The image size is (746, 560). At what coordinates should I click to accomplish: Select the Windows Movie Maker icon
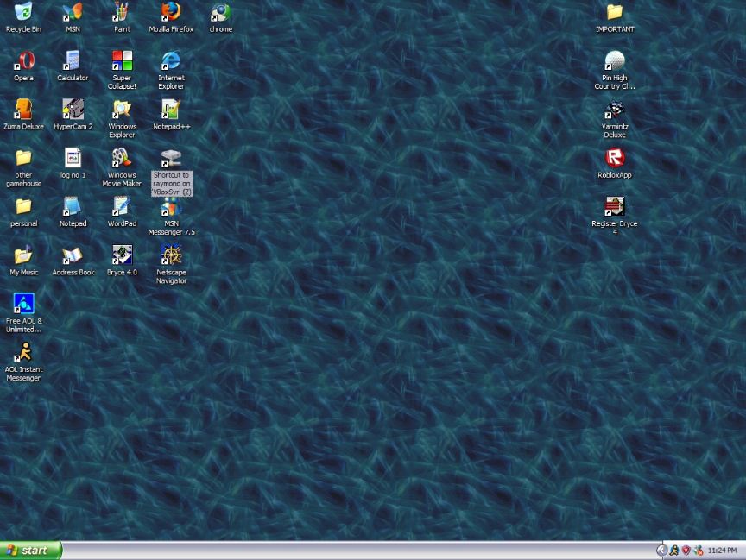(x=122, y=158)
